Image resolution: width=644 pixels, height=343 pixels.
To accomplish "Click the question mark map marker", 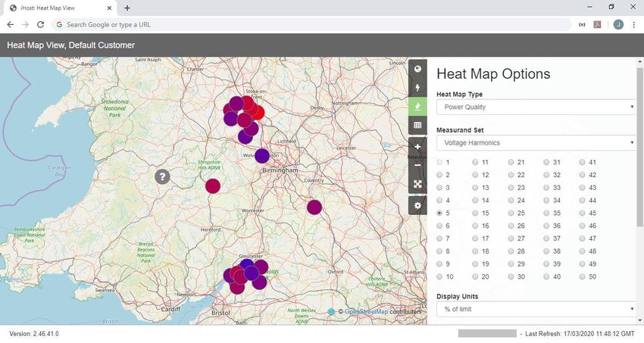I will (162, 176).
